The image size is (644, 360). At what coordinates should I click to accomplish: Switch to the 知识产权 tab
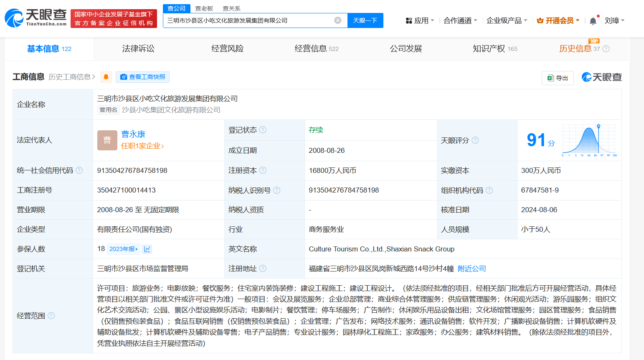(495, 49)
